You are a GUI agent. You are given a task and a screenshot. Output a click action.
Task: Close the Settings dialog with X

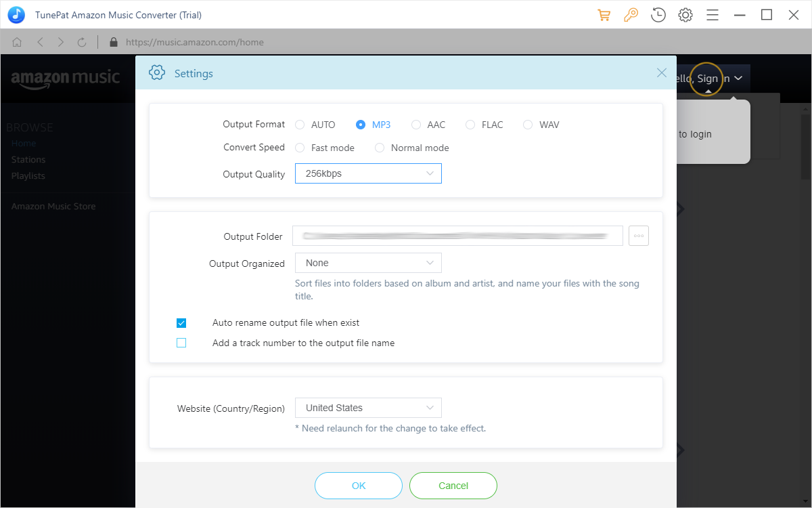(x=662, y=72)
